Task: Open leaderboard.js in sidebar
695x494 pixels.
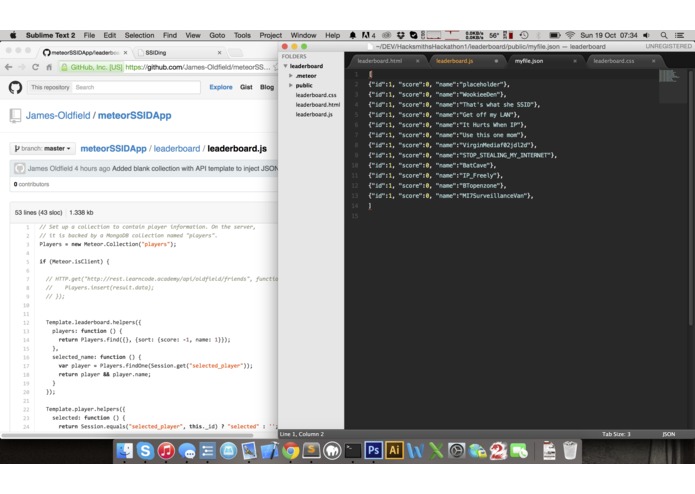Action: pyautogui.click(x=314, y=115)
